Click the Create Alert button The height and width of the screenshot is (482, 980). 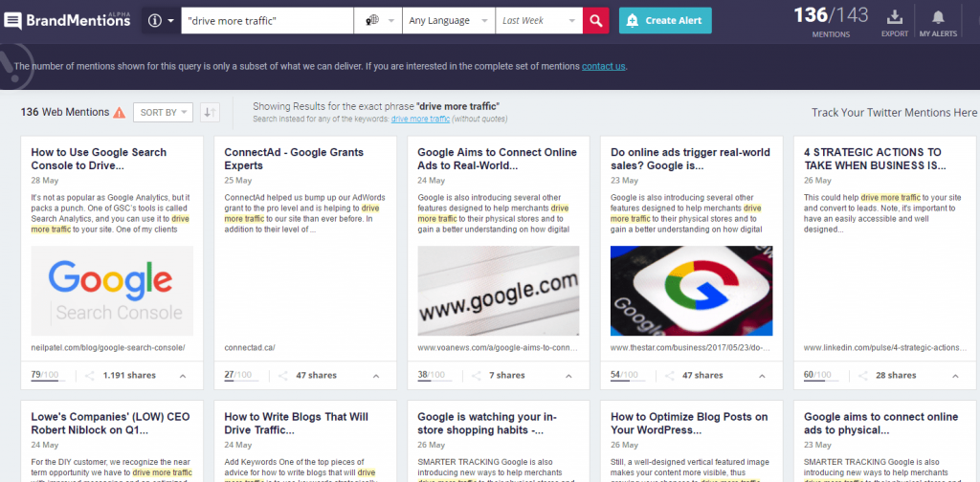coord(665,20)
